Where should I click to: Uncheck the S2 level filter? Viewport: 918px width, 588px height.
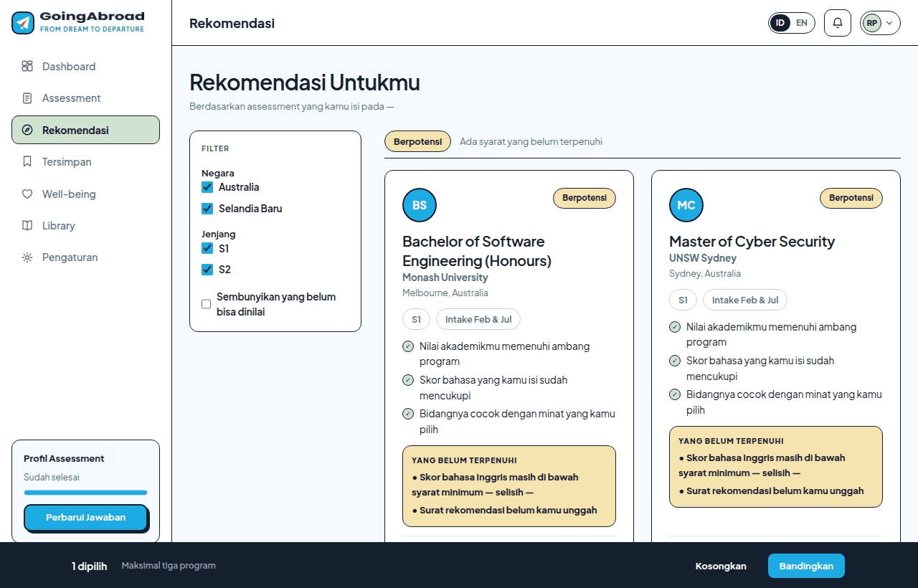click(x=207, y=270)
